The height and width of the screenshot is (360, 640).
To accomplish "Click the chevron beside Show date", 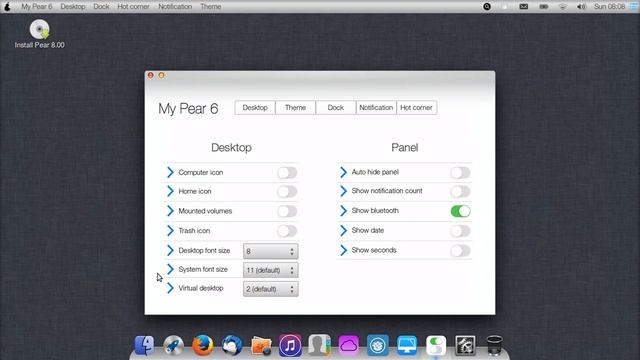I will coord(343,230).
